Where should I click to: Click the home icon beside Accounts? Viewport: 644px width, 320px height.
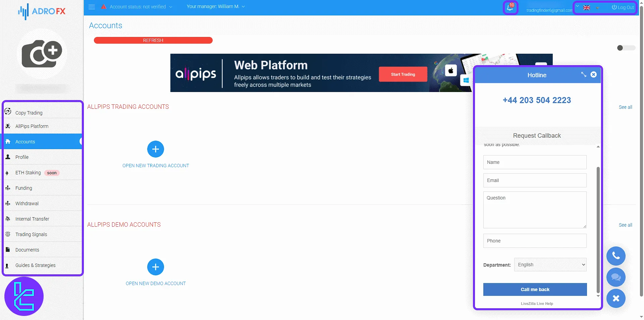8,141
